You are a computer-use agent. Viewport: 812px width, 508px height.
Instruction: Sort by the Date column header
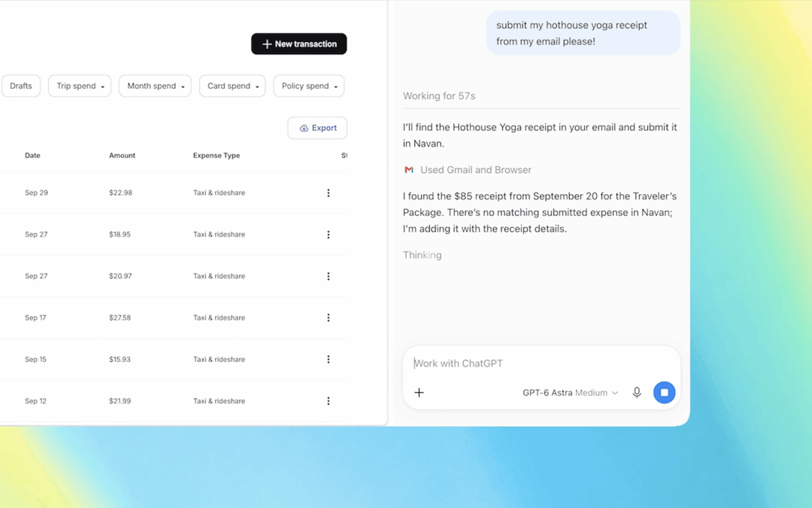click(x=32, y=156)
